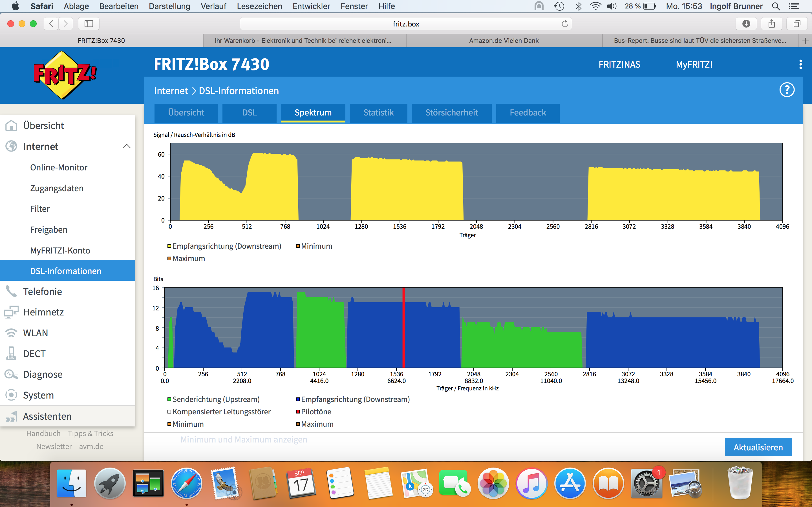
Task: Open the Online-Monitor sidebar item
Action: [59, 167]
